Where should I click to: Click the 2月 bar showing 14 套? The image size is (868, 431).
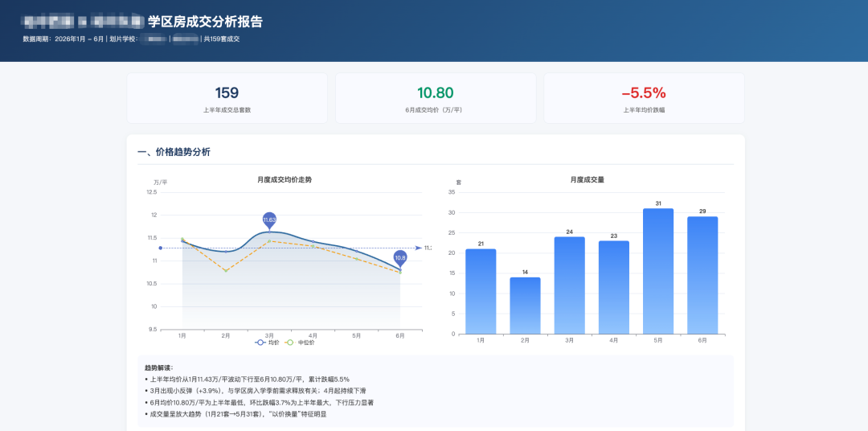point(525,306)
